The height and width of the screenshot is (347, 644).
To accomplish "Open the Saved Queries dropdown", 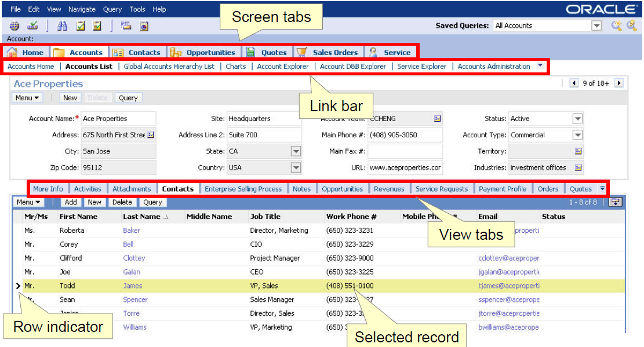I will tap(597, 25).
